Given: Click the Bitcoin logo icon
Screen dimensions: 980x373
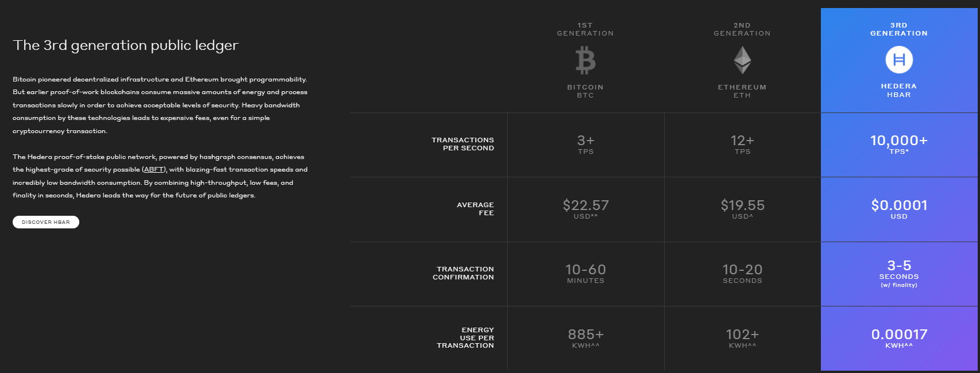Looking at the screenshot, I should pos(585,61).
